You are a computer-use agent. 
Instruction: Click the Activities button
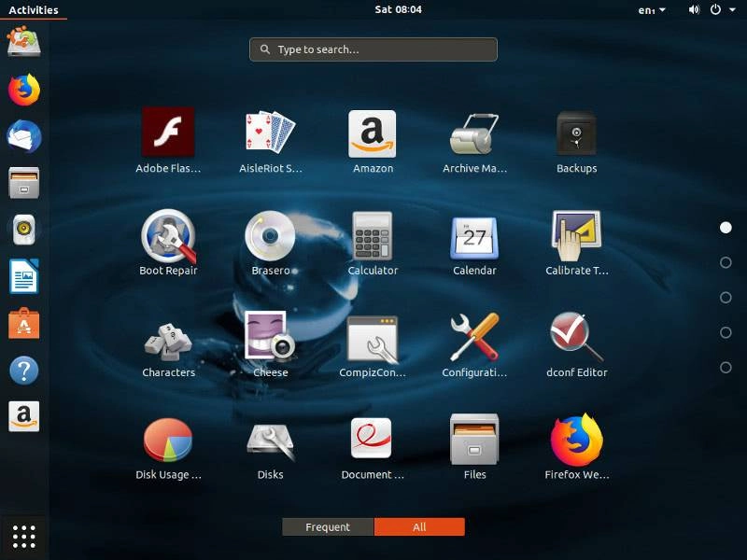point(34,9)
